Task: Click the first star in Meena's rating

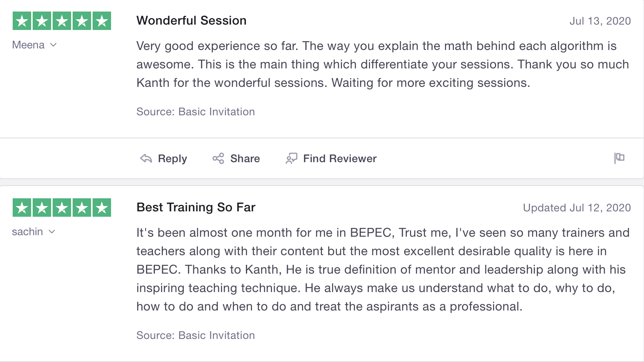Action: (x=22, y=21)
